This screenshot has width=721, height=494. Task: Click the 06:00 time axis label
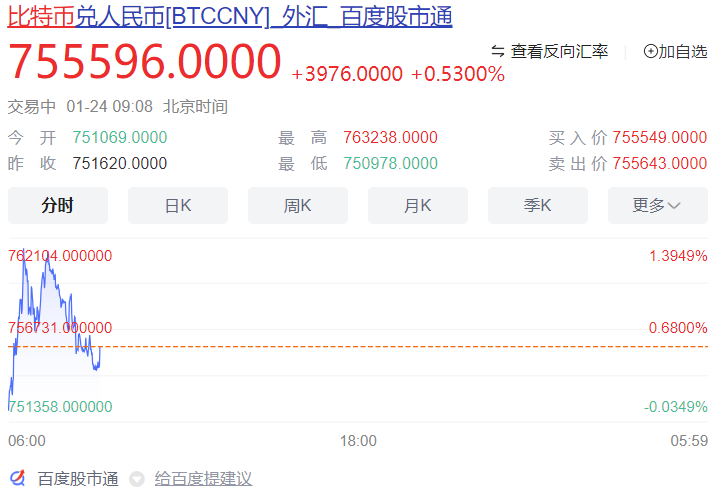point(27,441)
